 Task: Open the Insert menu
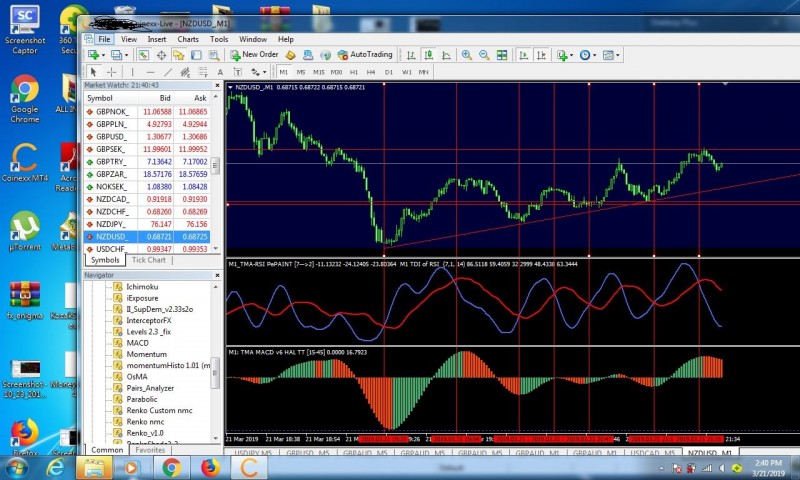[157, 39]
